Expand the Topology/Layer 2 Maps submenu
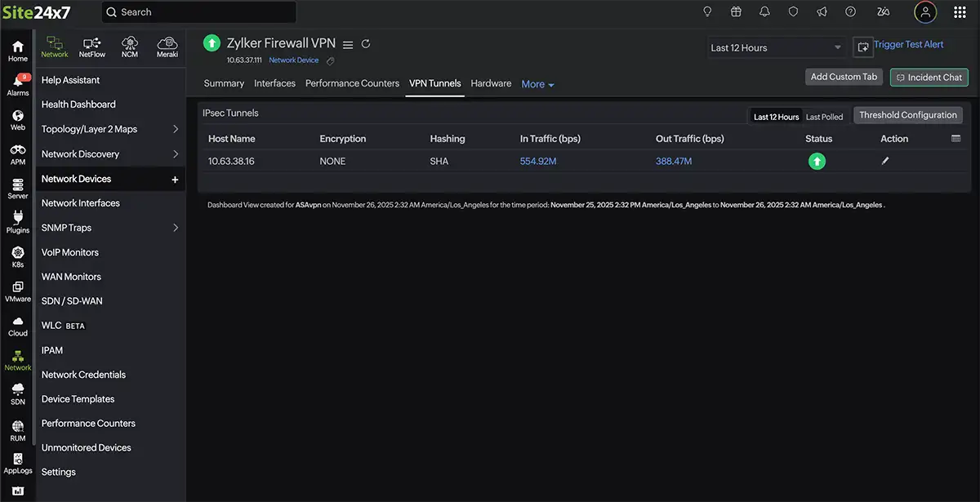Viewport: 980px width, 502px height. tap(176, 129)
